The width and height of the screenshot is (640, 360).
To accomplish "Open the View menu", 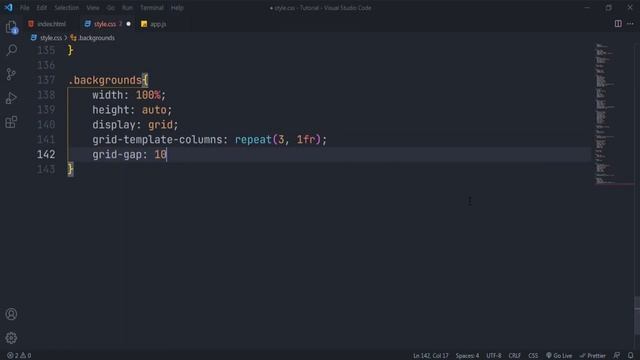I will pos(93,8).
